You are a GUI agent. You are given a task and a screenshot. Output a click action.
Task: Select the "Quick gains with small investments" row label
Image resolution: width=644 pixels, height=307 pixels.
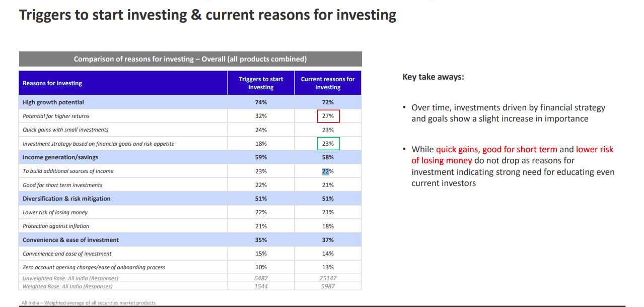pos(65,130)
